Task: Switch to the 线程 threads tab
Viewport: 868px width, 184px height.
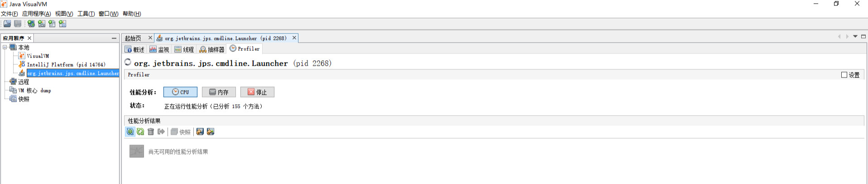Action: tap(184, 49)
